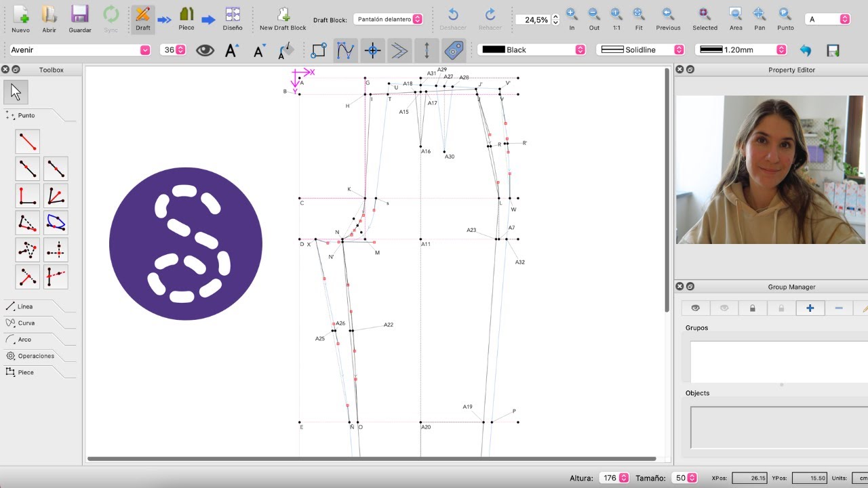Return to Previous zoom level
The width and height of the screenshot is (868, 488).
click(x=668, y=19)
